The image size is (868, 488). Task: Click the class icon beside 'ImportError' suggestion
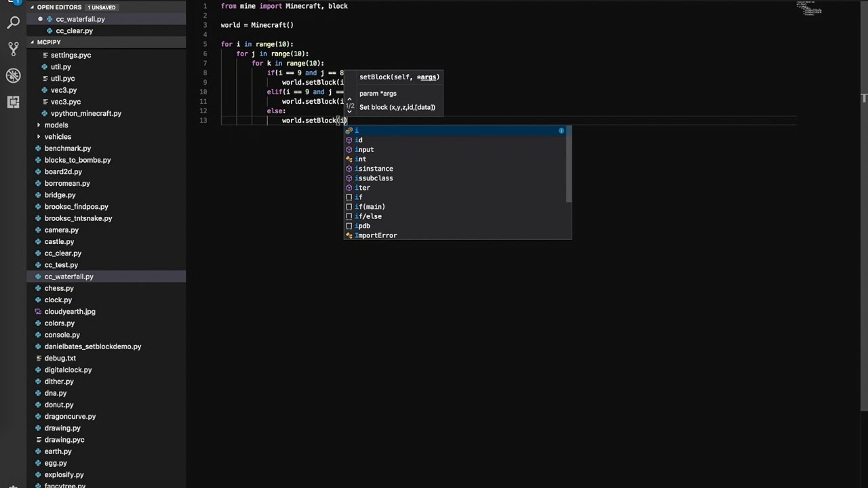349,235
